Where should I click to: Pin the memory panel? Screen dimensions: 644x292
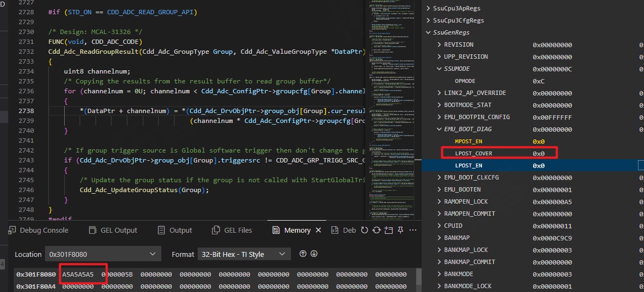tap(401, 230)
